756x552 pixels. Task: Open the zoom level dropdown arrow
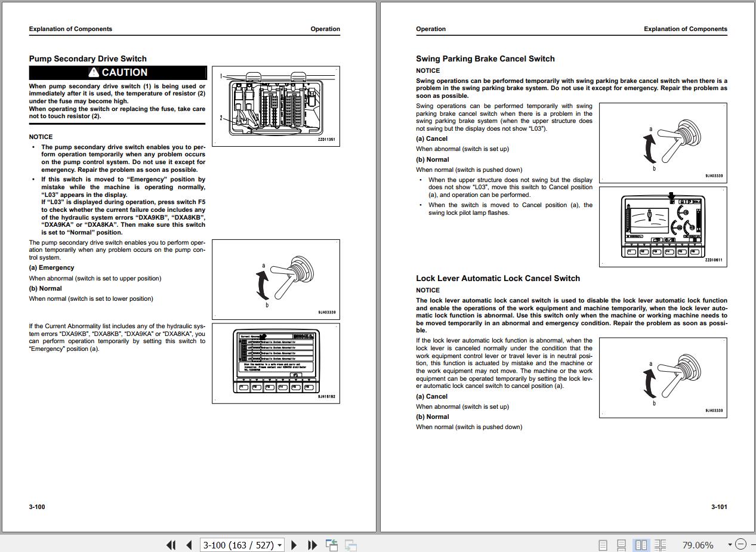point(729,545)
